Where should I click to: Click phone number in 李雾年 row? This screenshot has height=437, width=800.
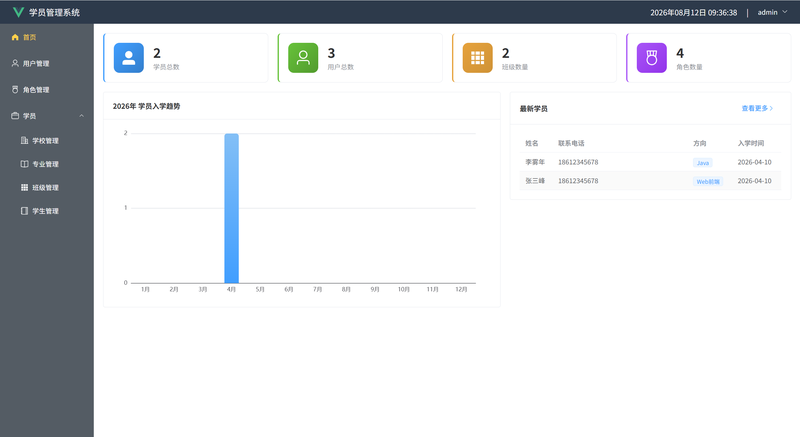[x=578, y=162]
